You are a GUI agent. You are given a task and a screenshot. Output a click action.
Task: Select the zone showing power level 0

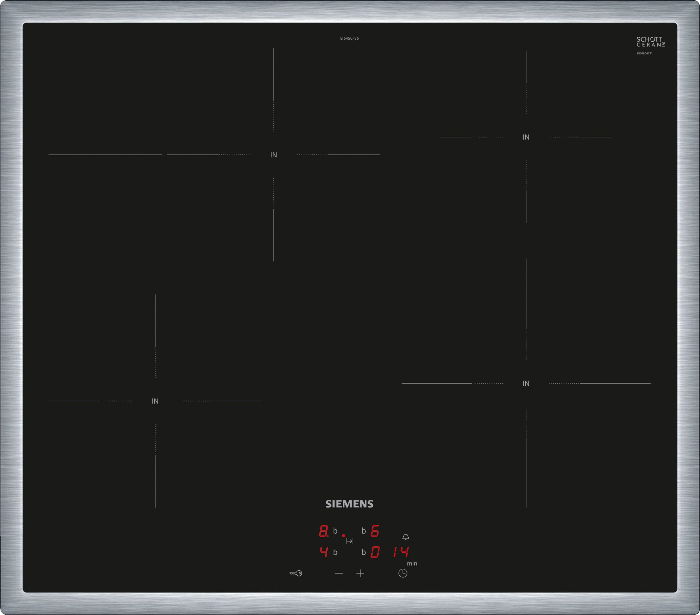click(x=375, y=552)
